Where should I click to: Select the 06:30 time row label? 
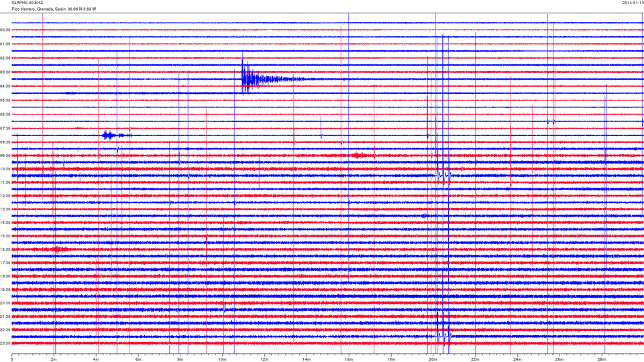click(x=5, y=115)
